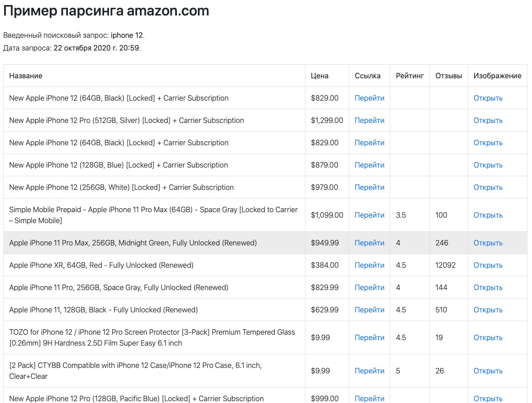The height and width of the screenshot is (403, 532).
Task: Click rating 3.5 in Simple Mobile row
Action: tap(401, 215)
